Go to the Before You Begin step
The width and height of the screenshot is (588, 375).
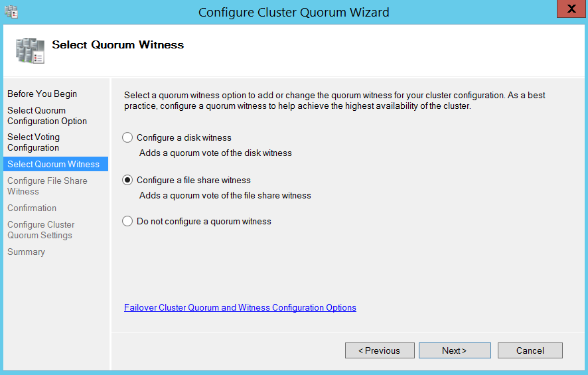[x=42, y=94]
